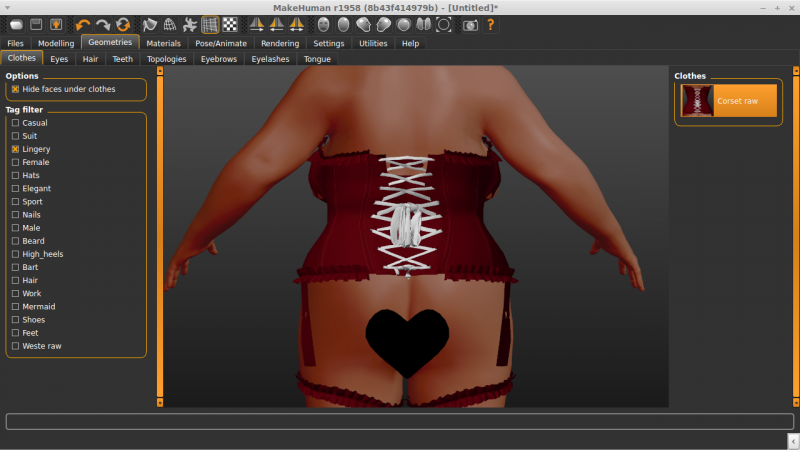The image size is (800, 450).
Task: Enable the Suit tag filter
Action: [x=15, y=136]
